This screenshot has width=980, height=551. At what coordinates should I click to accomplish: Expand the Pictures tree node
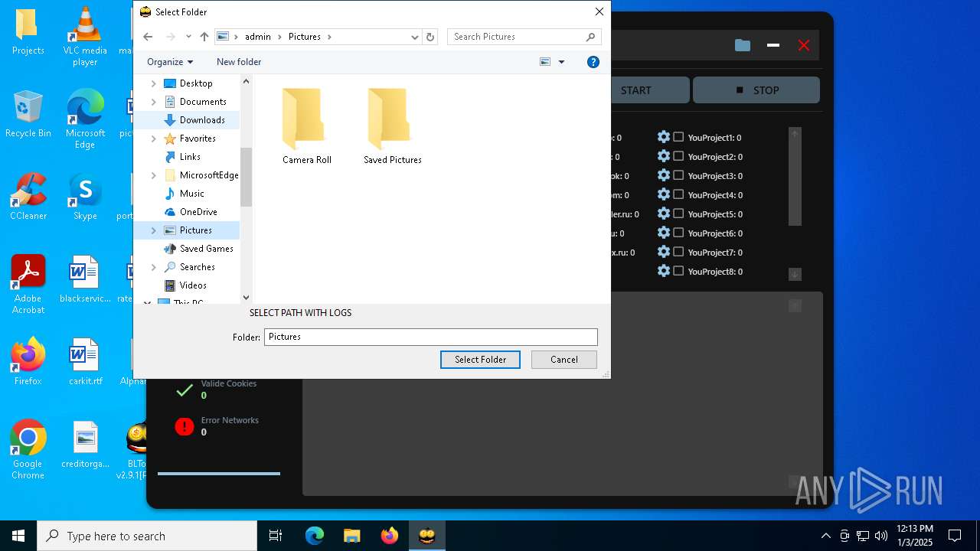153,230
